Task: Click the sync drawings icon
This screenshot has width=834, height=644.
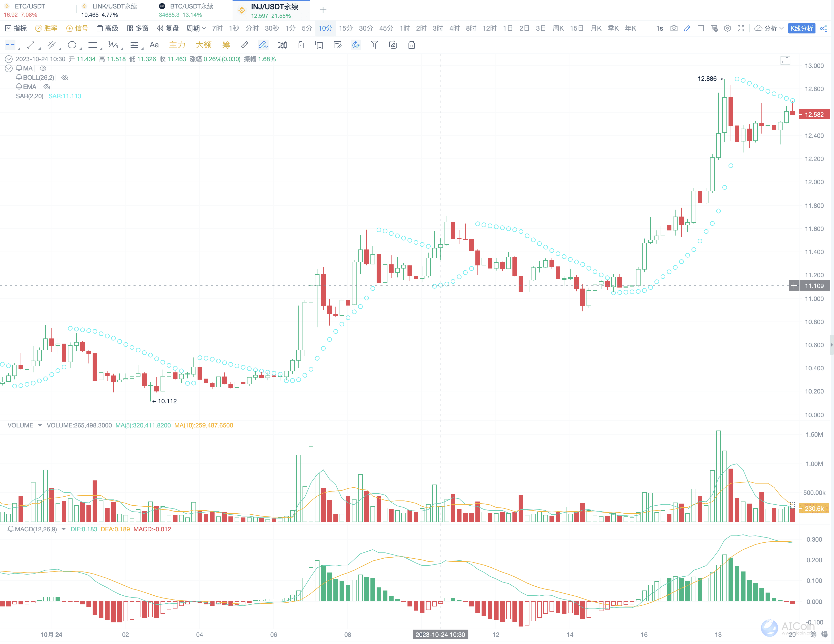Action: tap(393, 45)
